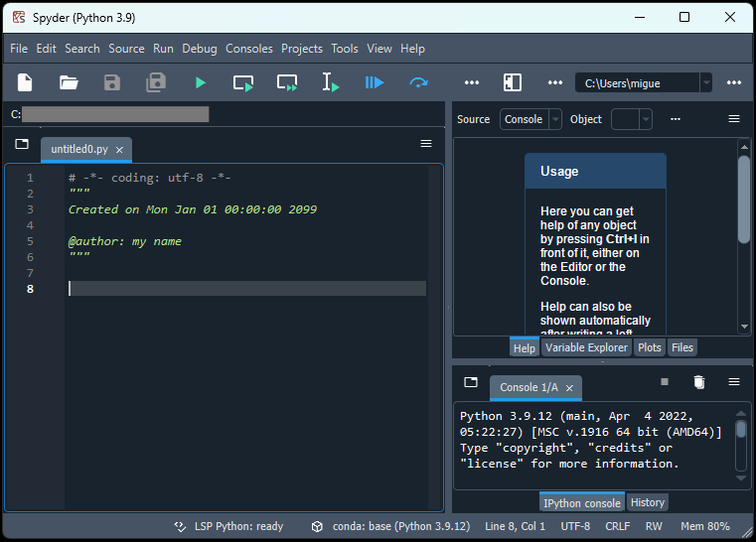Open the Help Source dropdown showing Console
The image size is (756, 542).
coord(530,119)
